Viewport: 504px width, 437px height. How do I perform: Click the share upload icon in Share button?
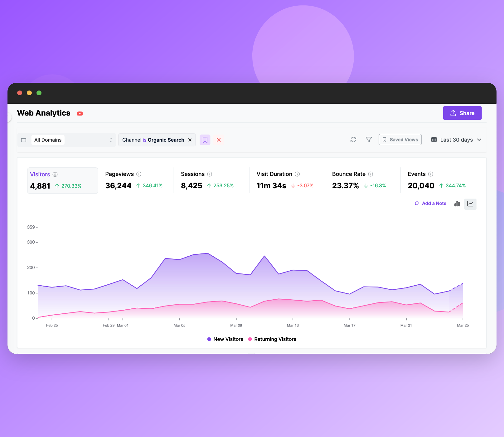[x=453, y=113]
